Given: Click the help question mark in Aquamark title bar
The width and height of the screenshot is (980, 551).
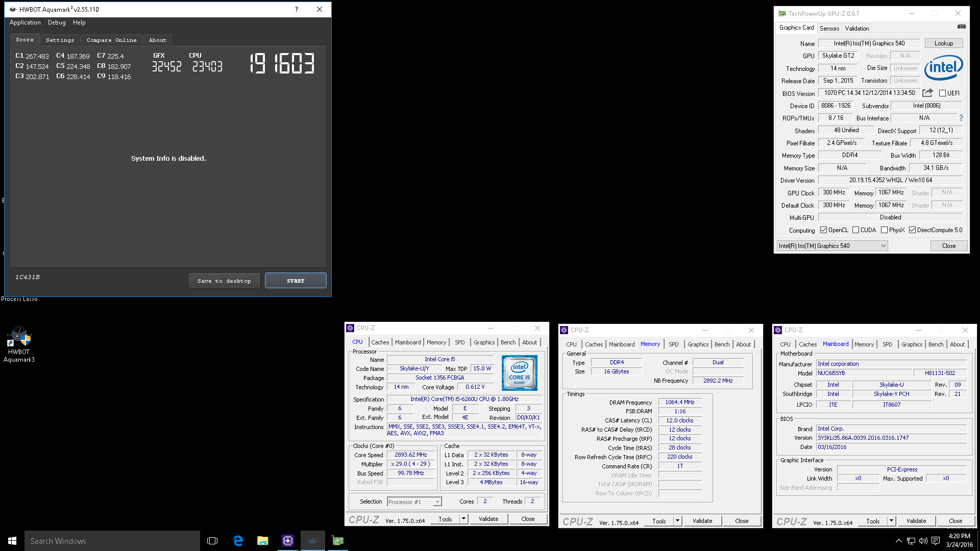Looking at the screenshot, I should pyautogui.click(x=297, y=9).
